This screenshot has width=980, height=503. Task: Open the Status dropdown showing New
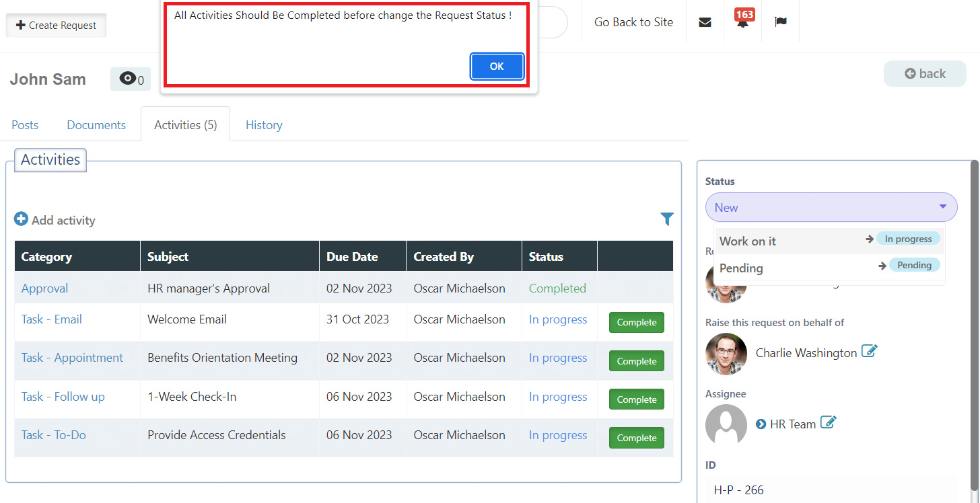[x=831, y=207]
